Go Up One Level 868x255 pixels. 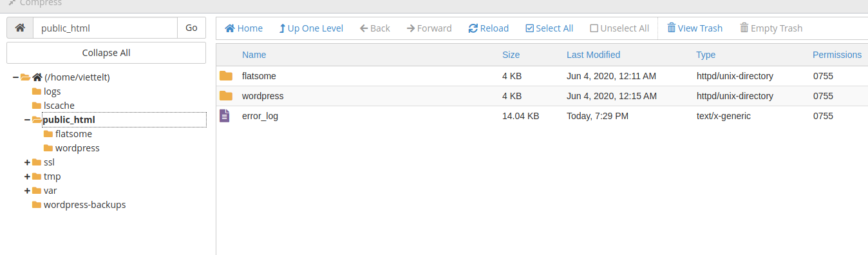[310, 28]
